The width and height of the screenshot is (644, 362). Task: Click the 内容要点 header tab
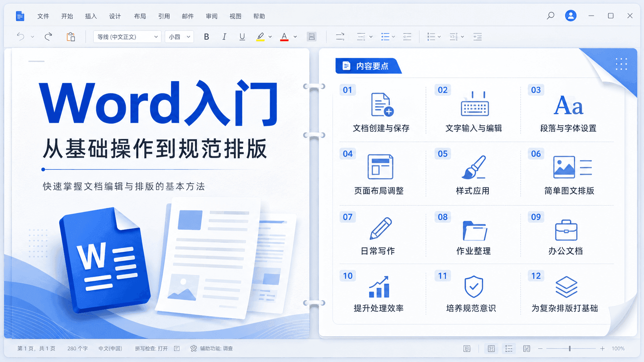click(x=368, y=66)
